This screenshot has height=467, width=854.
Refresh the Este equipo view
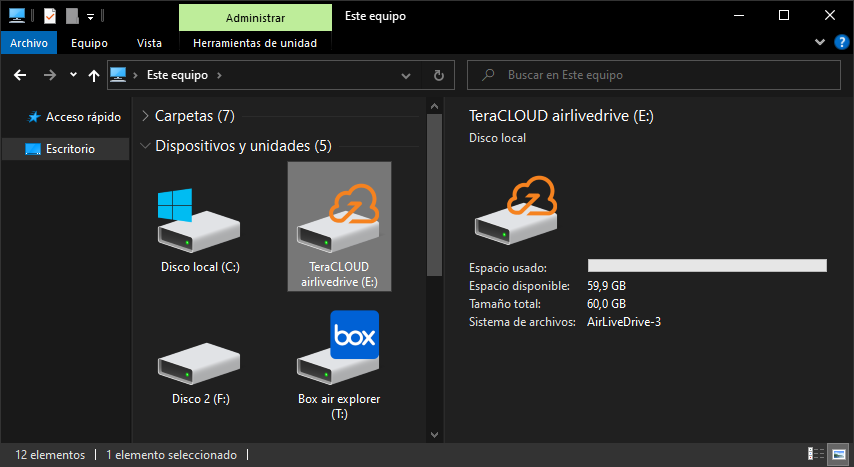(438, 75)
